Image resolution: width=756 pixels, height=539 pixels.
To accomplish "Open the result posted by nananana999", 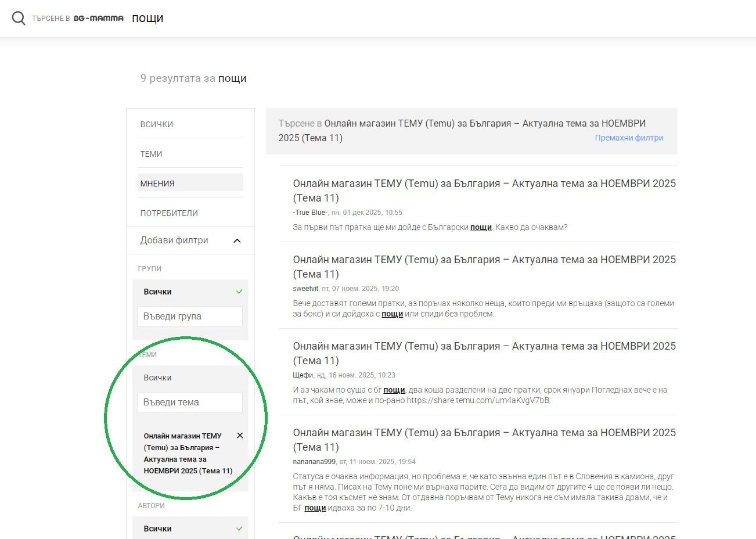I will 484,440.
